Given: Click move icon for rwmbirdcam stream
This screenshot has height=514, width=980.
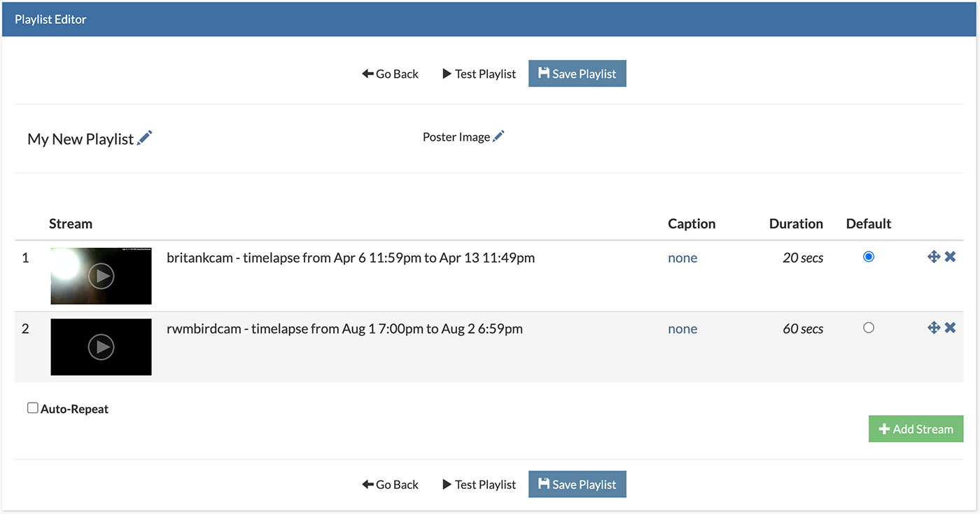Looking at the screenshot, I should pos(933,328).
